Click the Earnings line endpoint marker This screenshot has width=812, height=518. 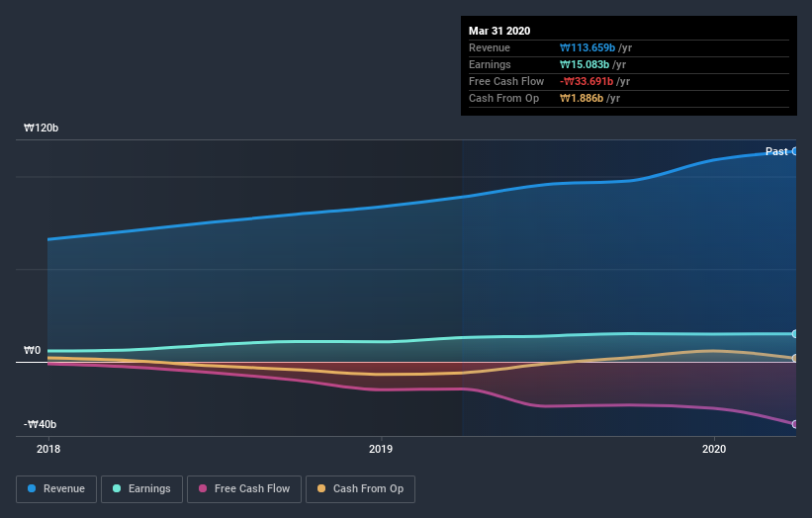point(795,334)
